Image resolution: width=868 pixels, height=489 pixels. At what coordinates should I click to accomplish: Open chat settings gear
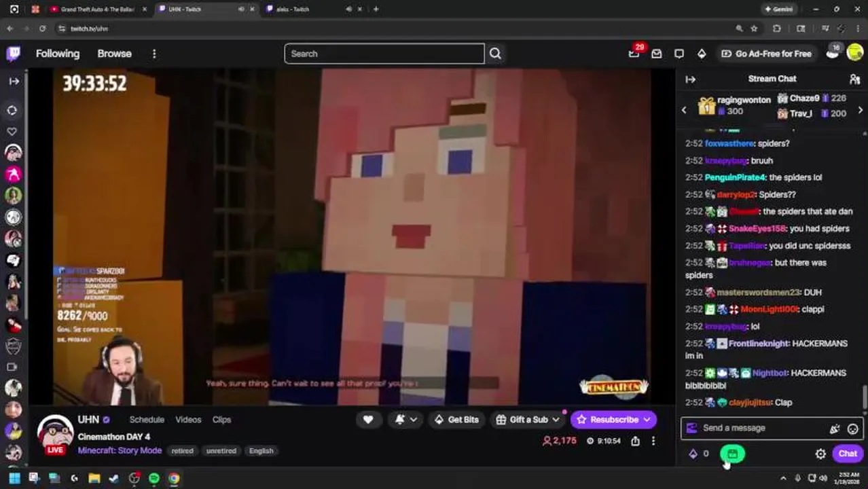pos(820,454)
